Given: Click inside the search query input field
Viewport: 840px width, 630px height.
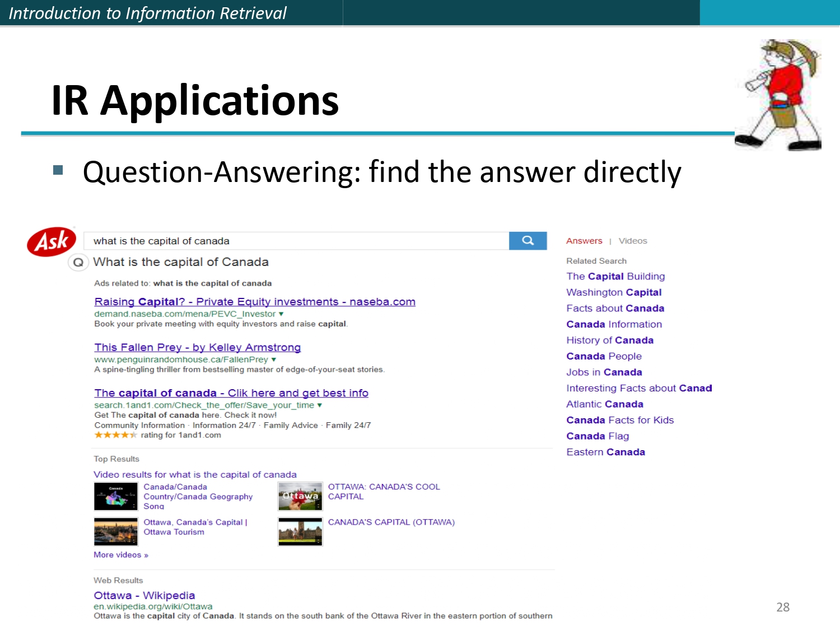Looking at the screenshot, I should tap(280, 240).
